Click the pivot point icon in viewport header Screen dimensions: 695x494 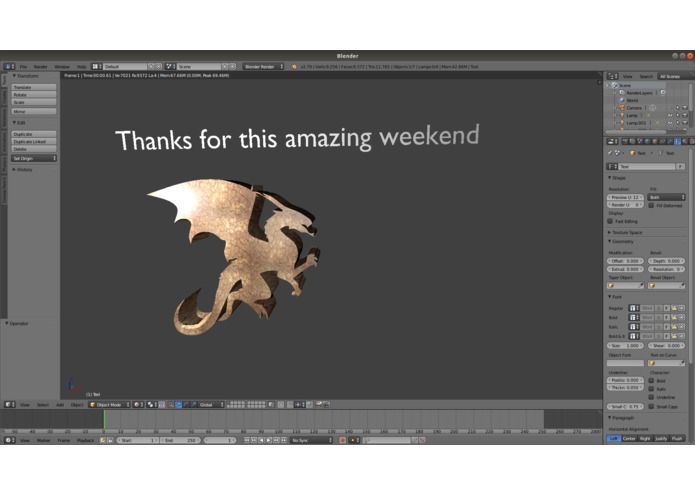tap(152, 405)
